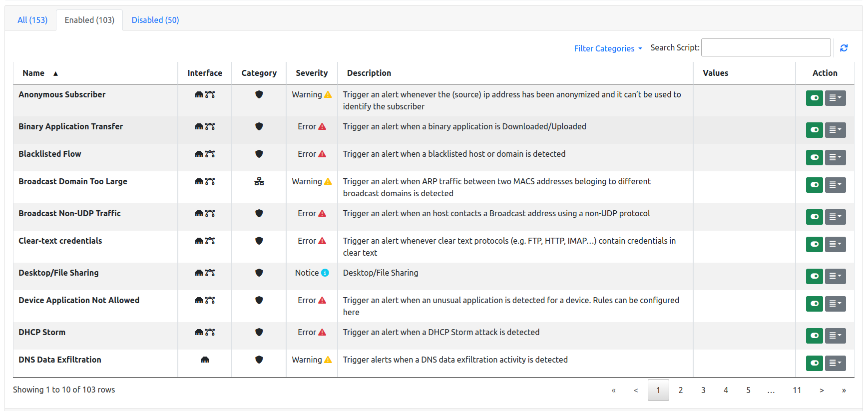Image resolution: width=868 pixels, height=411 pixels.
Task: Click the interface icons for DHCP Storm
Action: click(205, 332)
